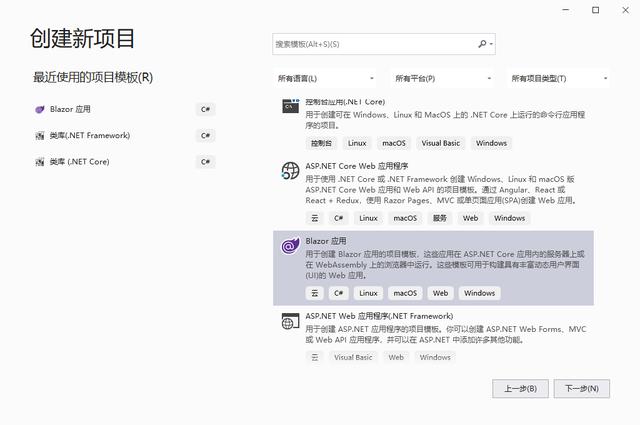
Task: Click the purple Blazor template icon
Action: pyautogui.click(x=291, y=246)
